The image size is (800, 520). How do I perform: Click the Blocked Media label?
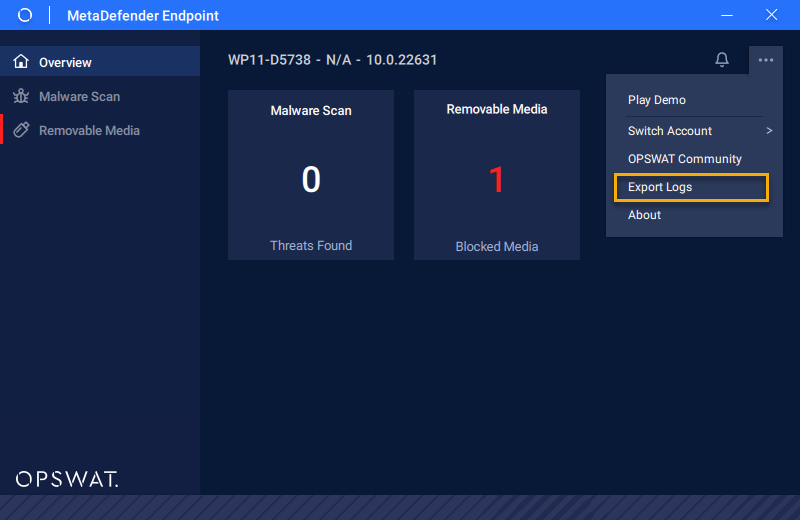[x=496, y=246]
